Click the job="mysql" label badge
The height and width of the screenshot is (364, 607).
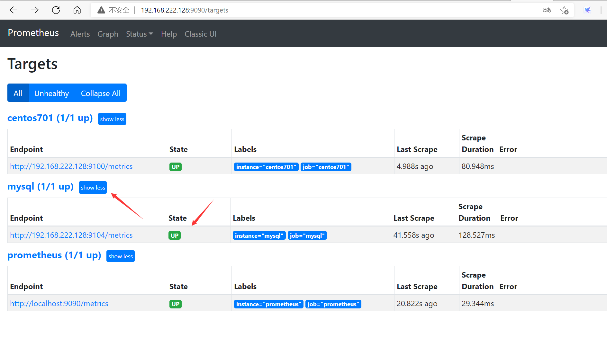307,235
